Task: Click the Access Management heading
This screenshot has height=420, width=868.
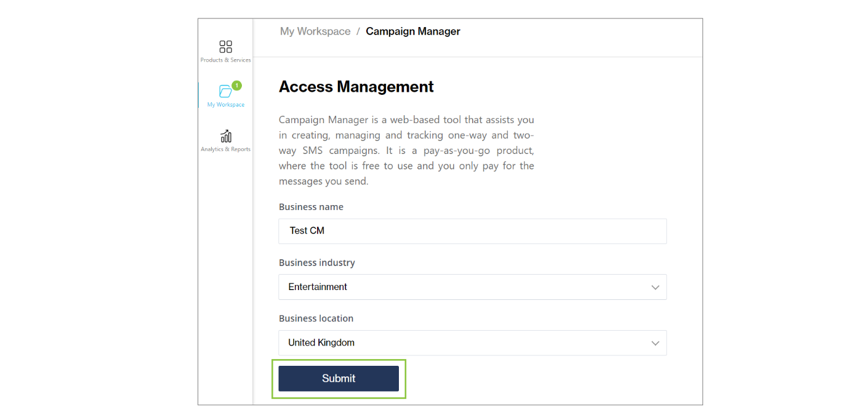Action: (x=356, y=87)
